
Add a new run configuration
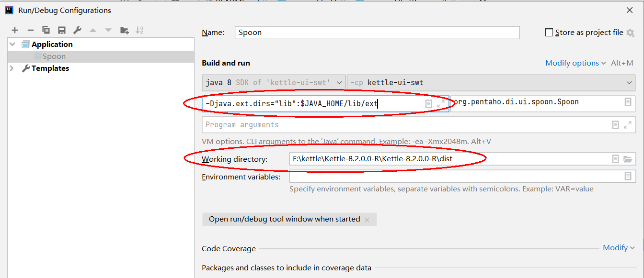14,30
